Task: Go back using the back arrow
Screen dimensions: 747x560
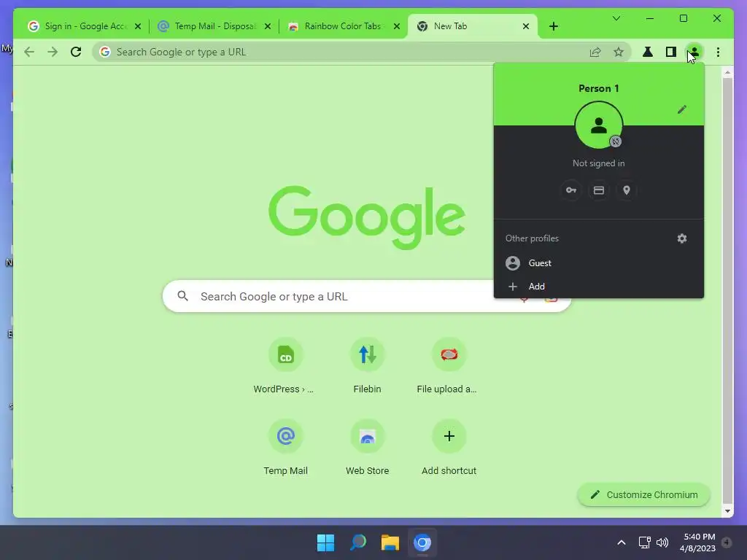Action: [29, 52]
